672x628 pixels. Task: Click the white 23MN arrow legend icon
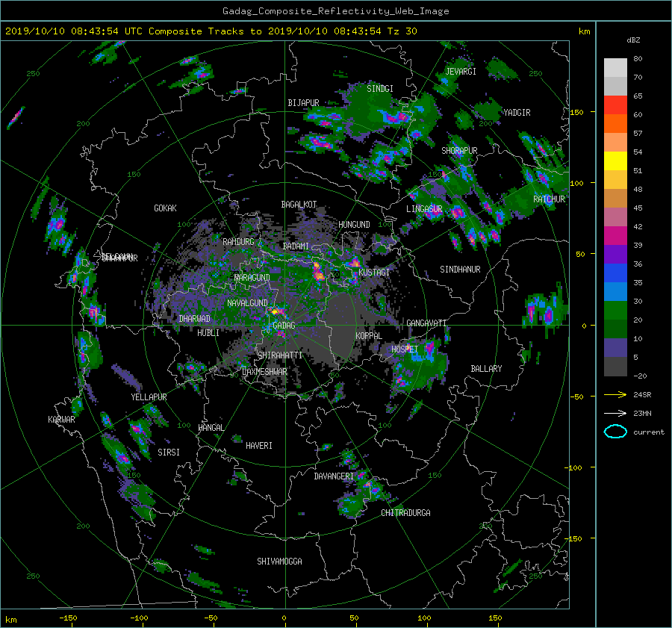(x=615, y=413)
